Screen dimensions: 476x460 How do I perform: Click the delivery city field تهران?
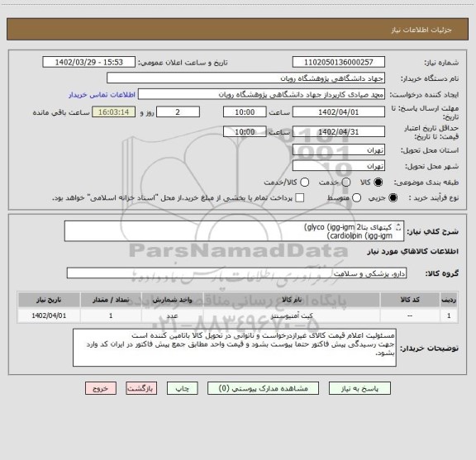(339, 166)
